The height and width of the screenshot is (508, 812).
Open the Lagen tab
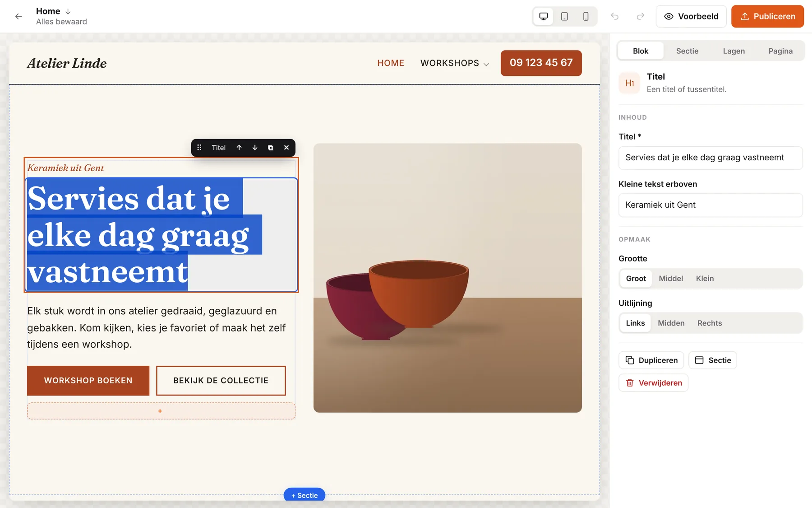(734, 51)
